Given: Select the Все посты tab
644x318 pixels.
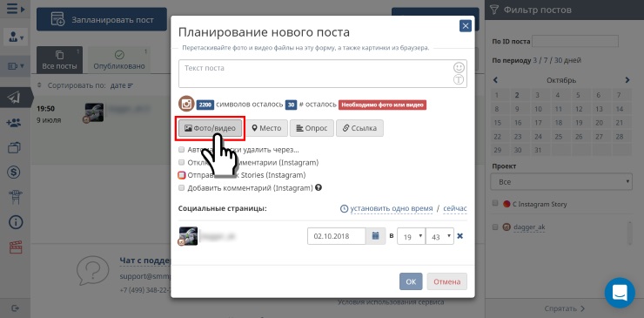Looking at the screenshot, I should (59, 60).
